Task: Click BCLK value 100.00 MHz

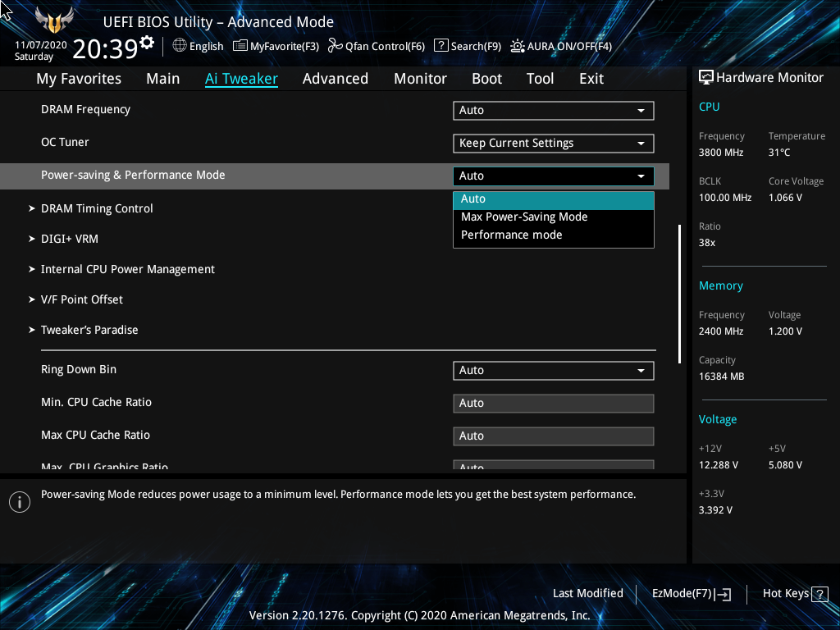Action: click(725, 198)
